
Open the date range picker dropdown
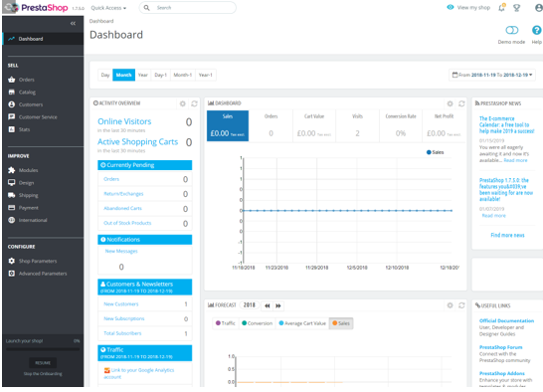pos(492,75)
